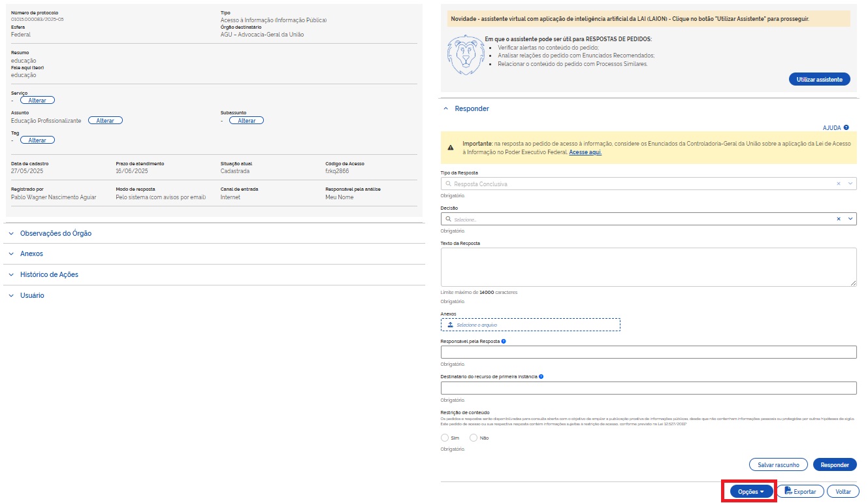This screenshot has height=503, width=868.
Task: Clear the Decisão field with X icon
Action: click(x=839, y=219)
